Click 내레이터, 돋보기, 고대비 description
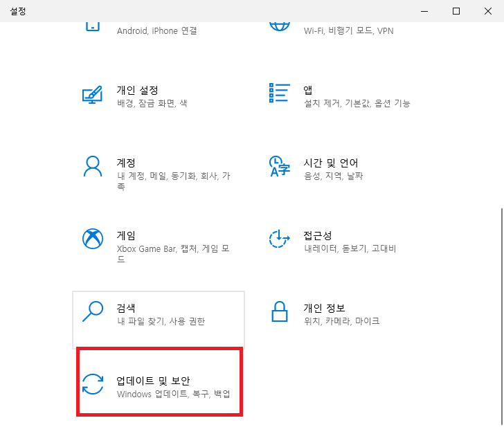 pos(350,248)
